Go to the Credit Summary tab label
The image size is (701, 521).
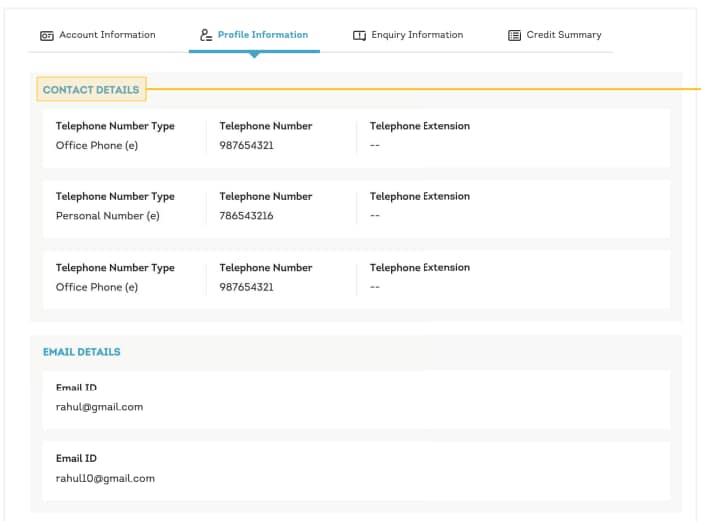pyautogui.click(x=564, y=35)
